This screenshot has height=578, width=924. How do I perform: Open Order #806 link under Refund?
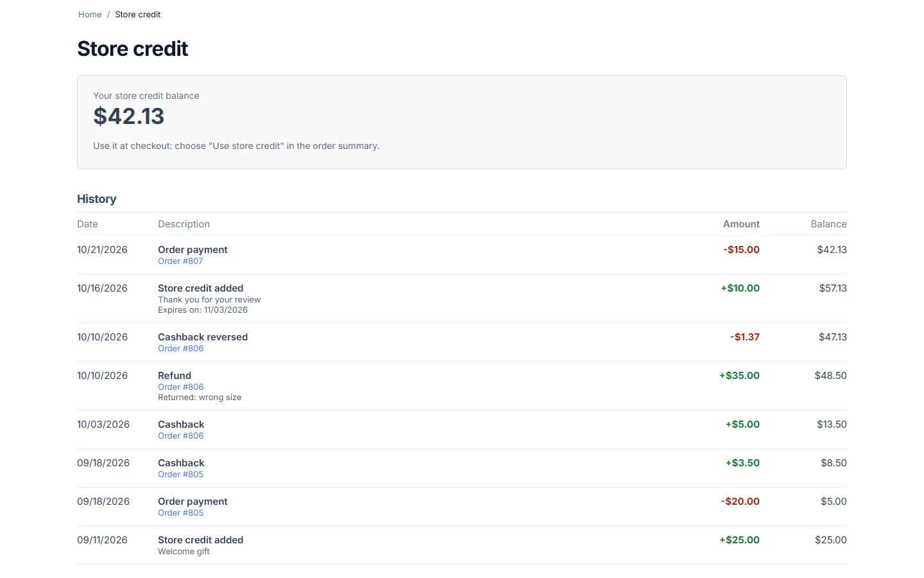pyautogui.click(x=180, y=387)
